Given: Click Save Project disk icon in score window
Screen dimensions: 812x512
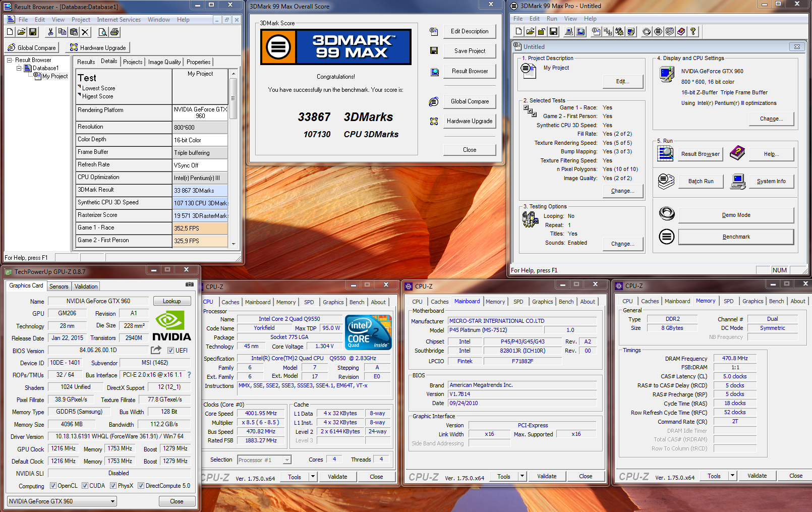Looking at the screenshot, I should (x=434, y=50).
